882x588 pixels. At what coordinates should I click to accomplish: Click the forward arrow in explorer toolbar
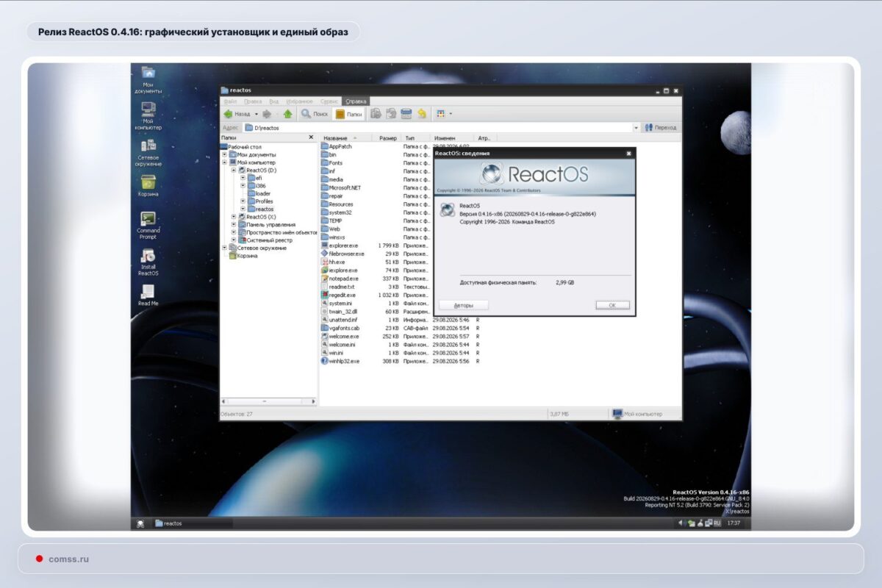[x=267, y=114]
